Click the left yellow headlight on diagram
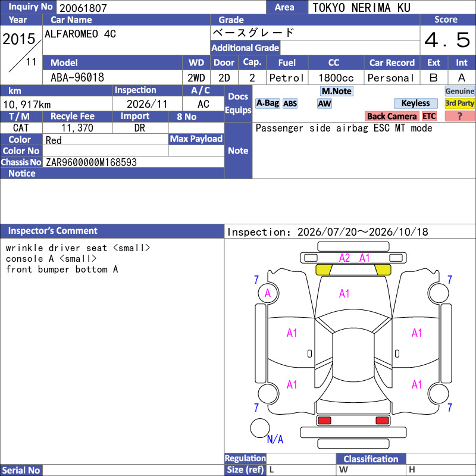The height and width of the screenshot is (476, 476). click(324, 270)
